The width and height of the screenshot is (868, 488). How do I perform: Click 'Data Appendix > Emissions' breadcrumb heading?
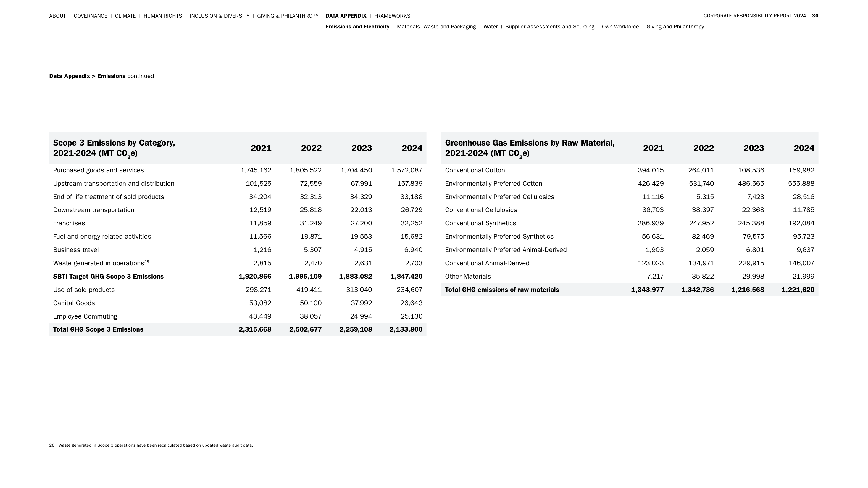pyautogui.click(x=87, y=76)
